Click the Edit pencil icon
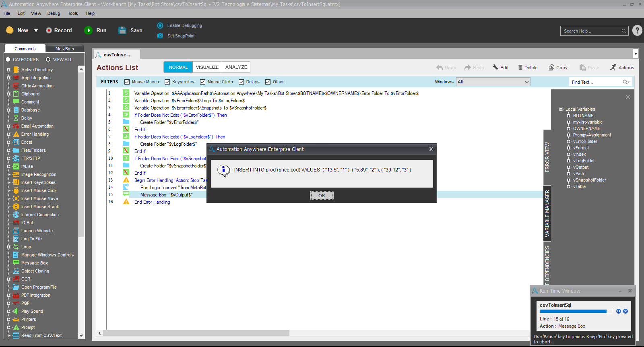Image resolution: width=644 pixels, height=347 pixels. (x=495, y=68)
